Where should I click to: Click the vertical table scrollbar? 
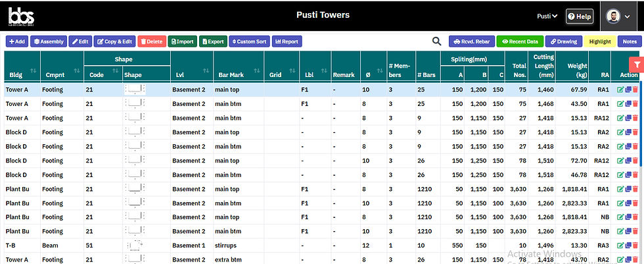click(x=641, y=123)
